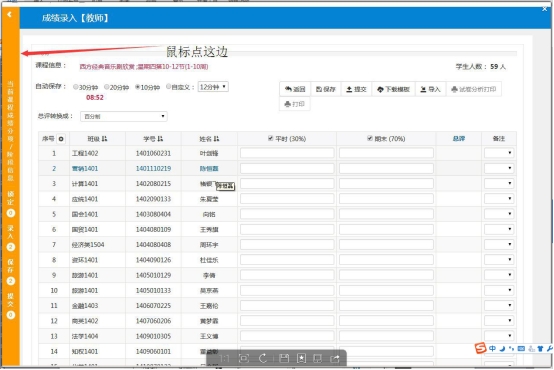This screenshot has width=554, height=370.
Task: Click student ID 1401110219 in row 2
Action: [x=153, y=169]
